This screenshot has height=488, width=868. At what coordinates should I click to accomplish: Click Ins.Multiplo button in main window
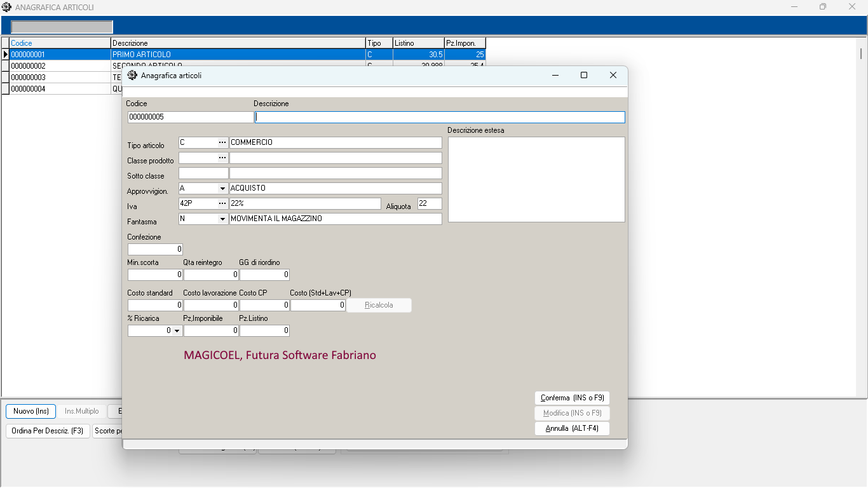(x=82, y=411)
